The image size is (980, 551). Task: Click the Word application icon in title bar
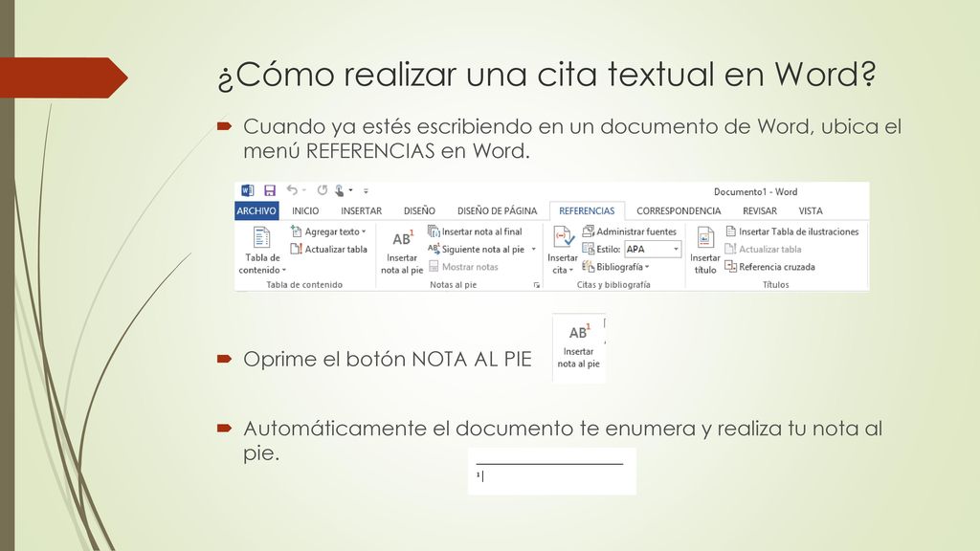coord(248,190)
